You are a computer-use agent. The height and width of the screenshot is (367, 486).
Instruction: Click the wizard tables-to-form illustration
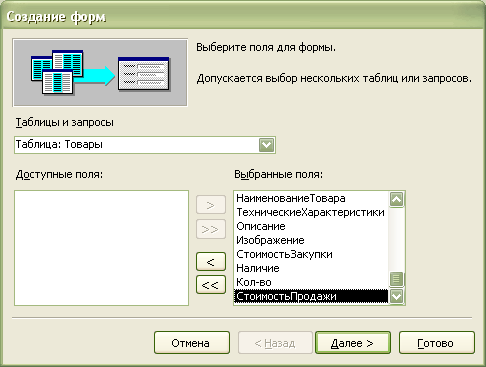click(100, 72)
